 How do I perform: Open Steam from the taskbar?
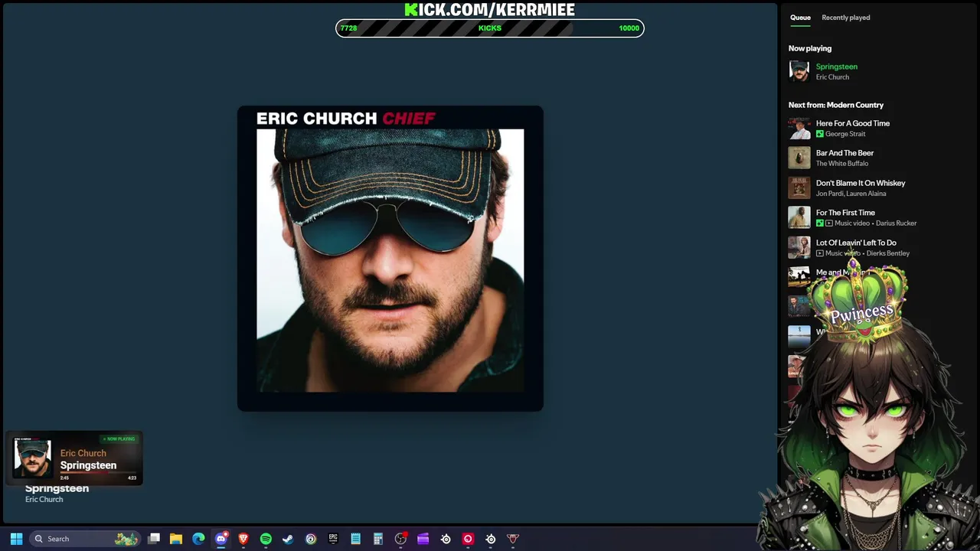(x=288, y=539)
